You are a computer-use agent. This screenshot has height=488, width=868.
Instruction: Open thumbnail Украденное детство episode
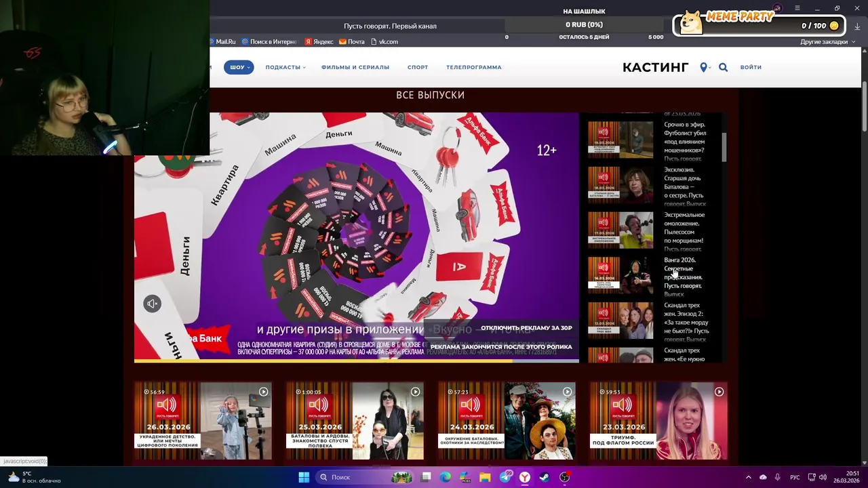(203, 421)
